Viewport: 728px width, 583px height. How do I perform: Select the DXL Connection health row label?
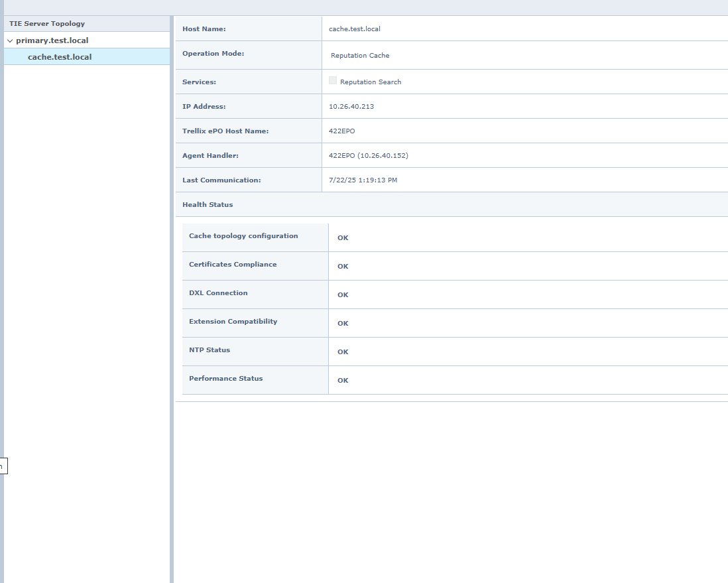[218, 293]
